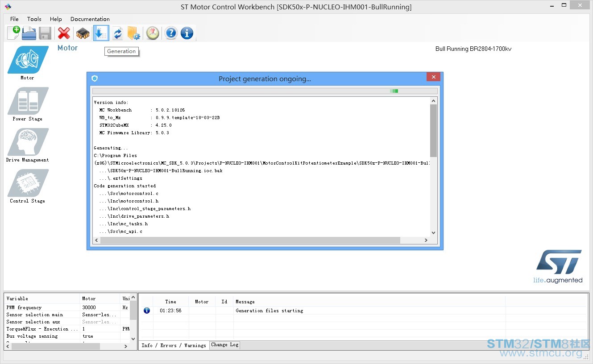Viewport: 593px width, 364px height.
Task: Click the MC Firmware Library version line
Action: pos(134,132)
